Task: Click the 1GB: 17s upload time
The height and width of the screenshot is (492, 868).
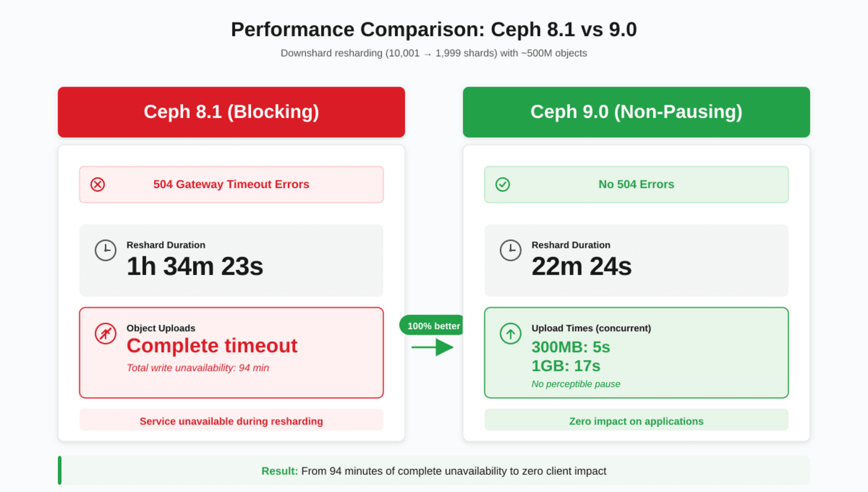Action: tap(566, 366)
